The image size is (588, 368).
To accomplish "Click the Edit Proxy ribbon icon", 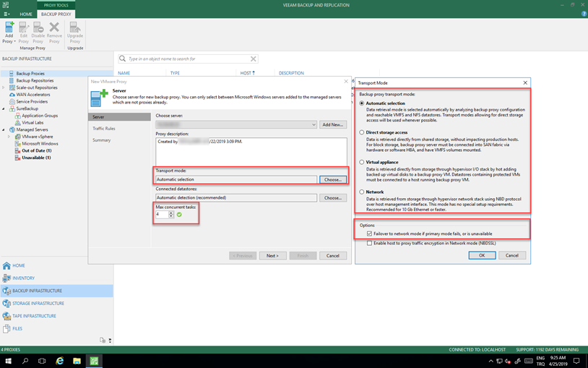I will [x=24, y=33].
